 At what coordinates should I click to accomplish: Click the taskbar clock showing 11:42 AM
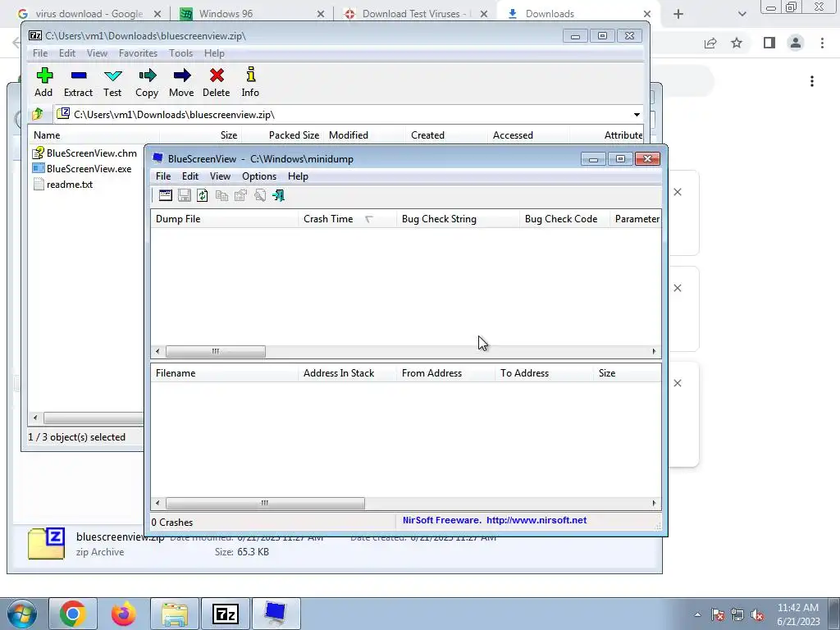pos(798,614)
